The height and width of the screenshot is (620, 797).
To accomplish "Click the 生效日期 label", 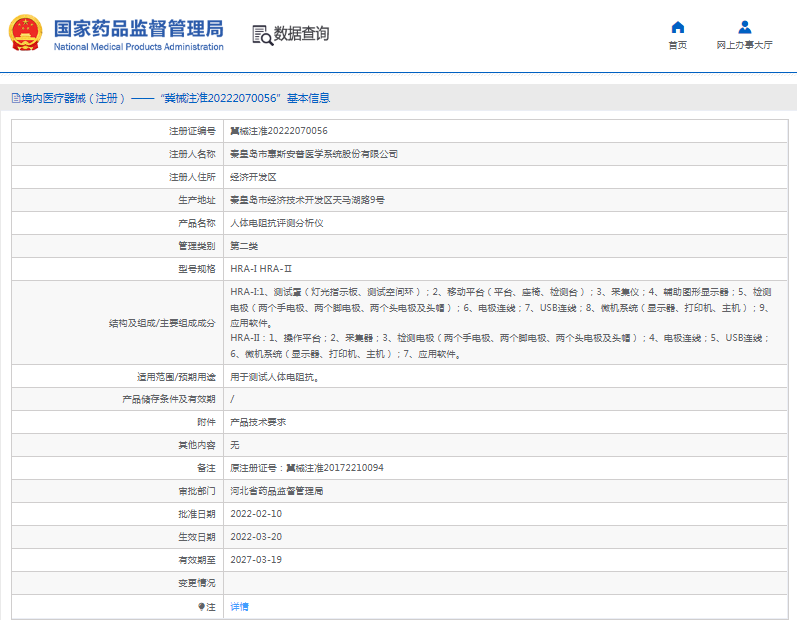I will click(x=197, y=537).
